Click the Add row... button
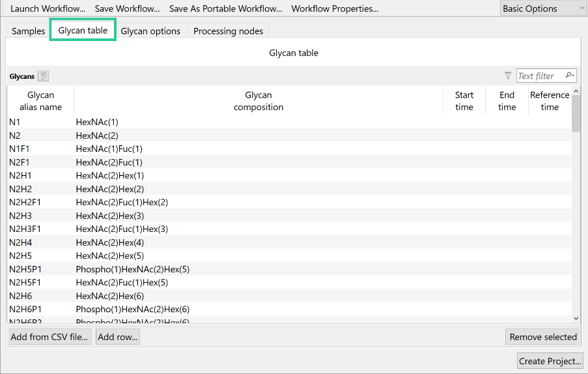This screenshot has height=374, width=588. point(118,337)
